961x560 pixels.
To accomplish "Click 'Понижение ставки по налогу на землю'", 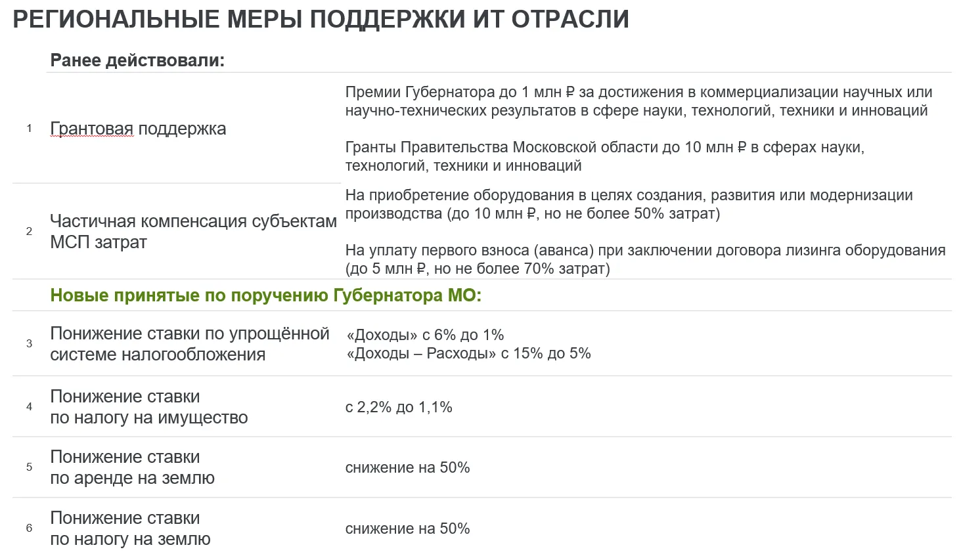I will coord(131,528).
